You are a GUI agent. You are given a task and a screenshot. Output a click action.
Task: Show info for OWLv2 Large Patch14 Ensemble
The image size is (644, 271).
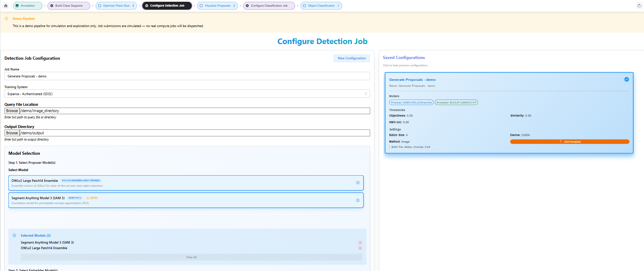click(x=358, y=183)
